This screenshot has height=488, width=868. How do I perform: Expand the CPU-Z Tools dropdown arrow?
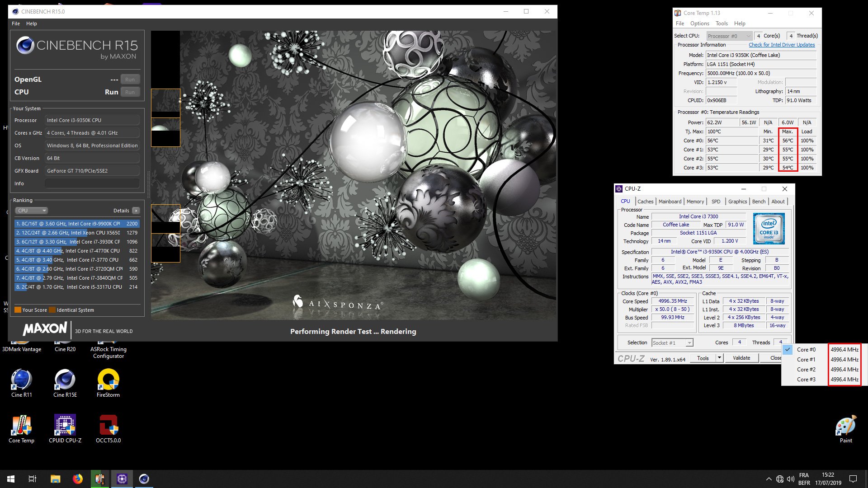719,358
